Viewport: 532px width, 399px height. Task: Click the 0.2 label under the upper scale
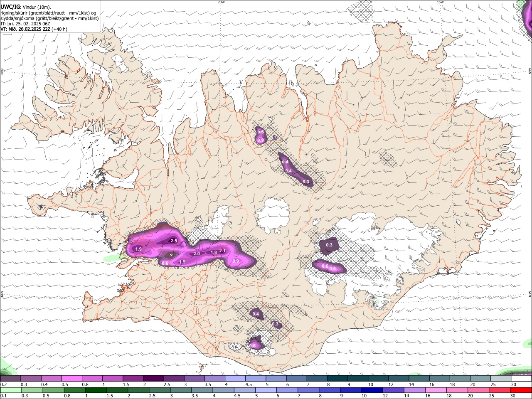point(3,384)
